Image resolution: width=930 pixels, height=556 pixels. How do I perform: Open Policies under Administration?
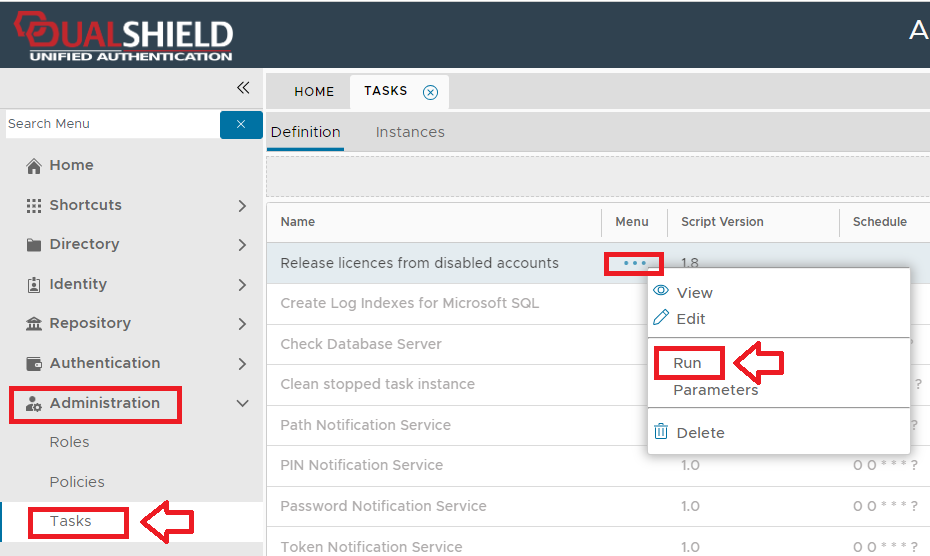click(77, 482)
